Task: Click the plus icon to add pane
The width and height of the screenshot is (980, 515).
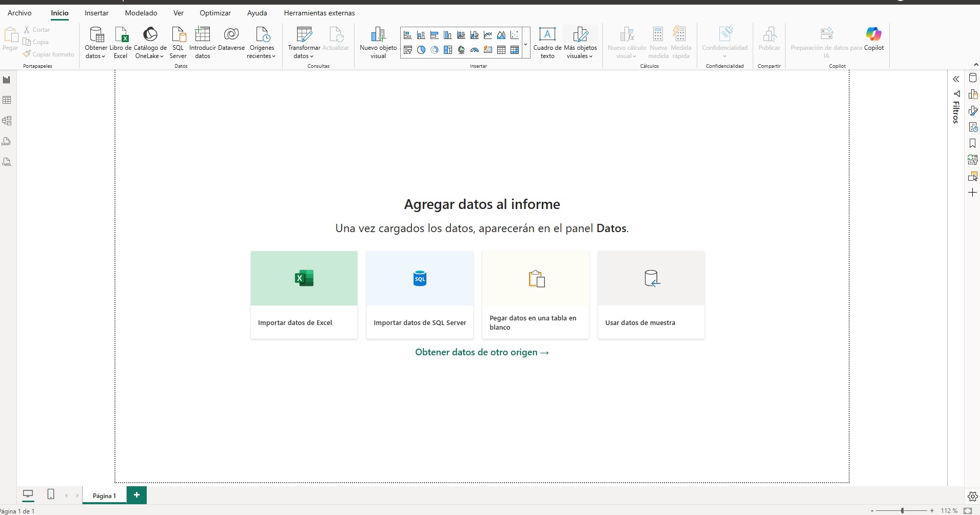Action: click(x=973, y=193)
